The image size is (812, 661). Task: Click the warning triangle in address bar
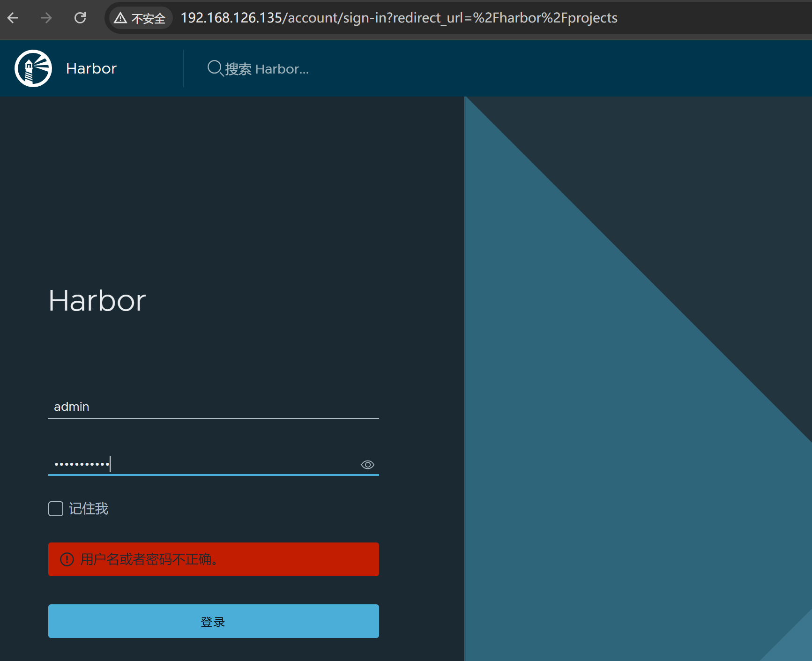pos(120,18)
